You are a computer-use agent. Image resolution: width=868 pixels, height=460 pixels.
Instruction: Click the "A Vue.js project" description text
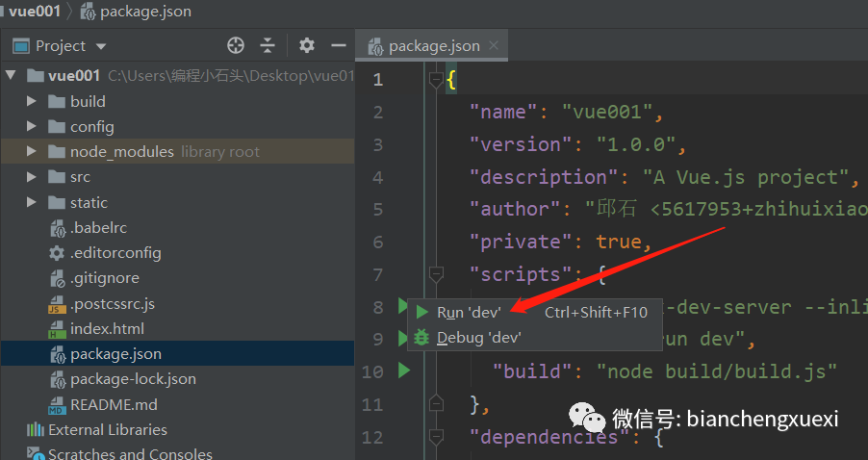(746, 177)
